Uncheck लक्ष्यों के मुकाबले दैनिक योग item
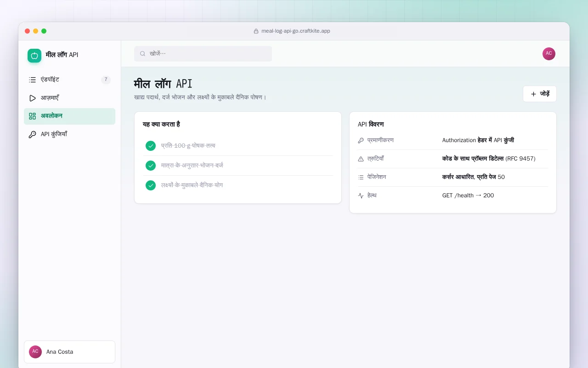This screenshot has height=368, width=588. tap(151, 185)
